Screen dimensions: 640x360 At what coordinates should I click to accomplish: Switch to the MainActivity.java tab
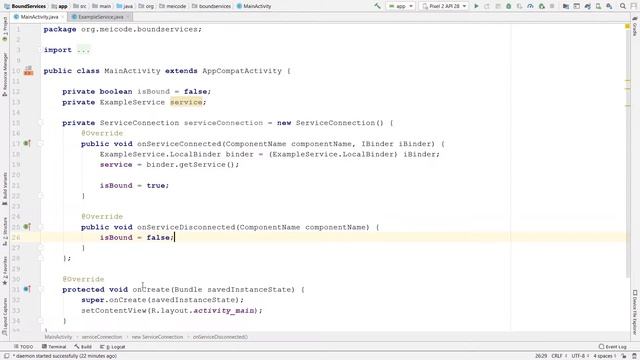(39, 17)
